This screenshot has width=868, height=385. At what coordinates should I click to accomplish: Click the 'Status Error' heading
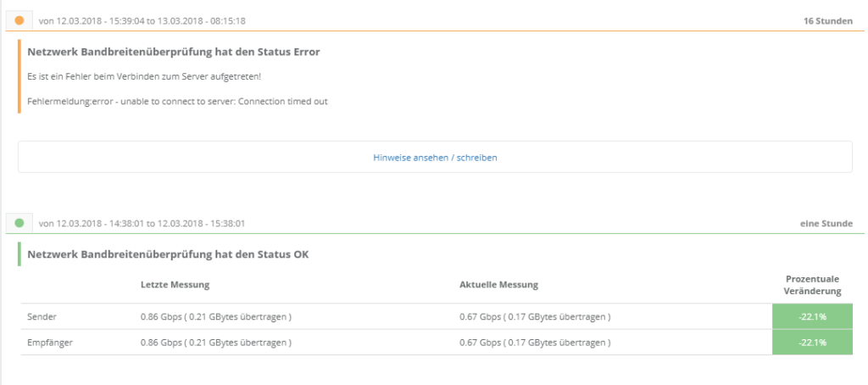[174, 52]
